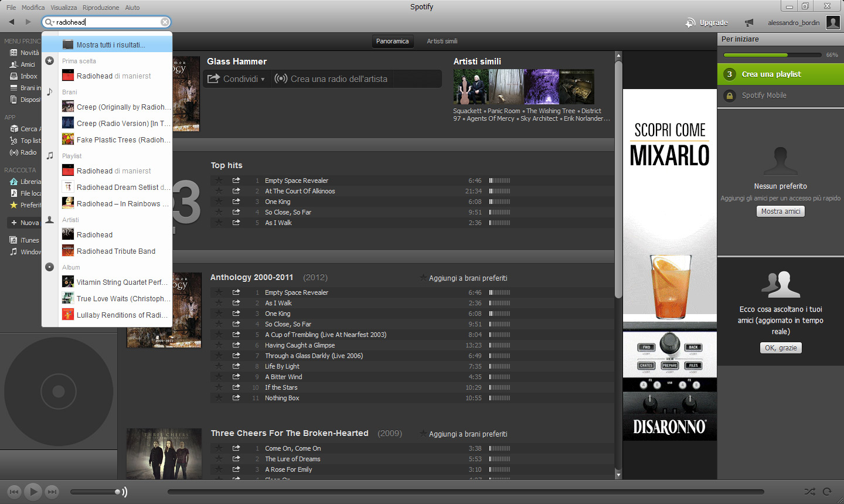Open alessandro_bordin user profile
This screenshot has height=504, width=844.
pos(794,23)
